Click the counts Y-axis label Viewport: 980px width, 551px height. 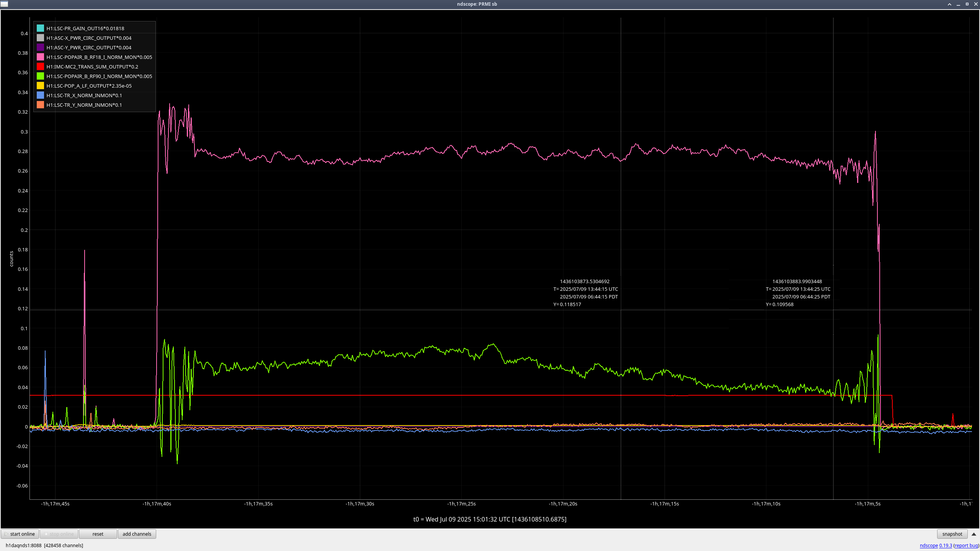(11, 259)
